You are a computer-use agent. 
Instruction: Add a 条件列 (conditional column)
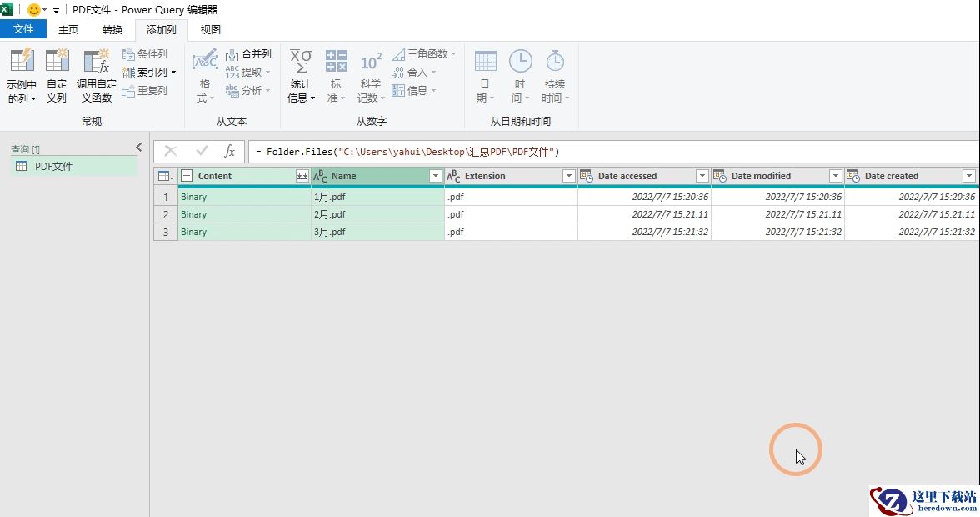(x=145, y=54)
